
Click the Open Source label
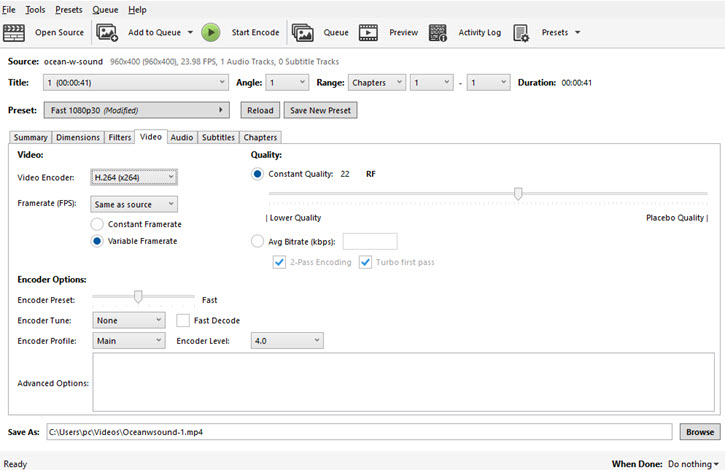pyautogui.click(x=60, y=32)
